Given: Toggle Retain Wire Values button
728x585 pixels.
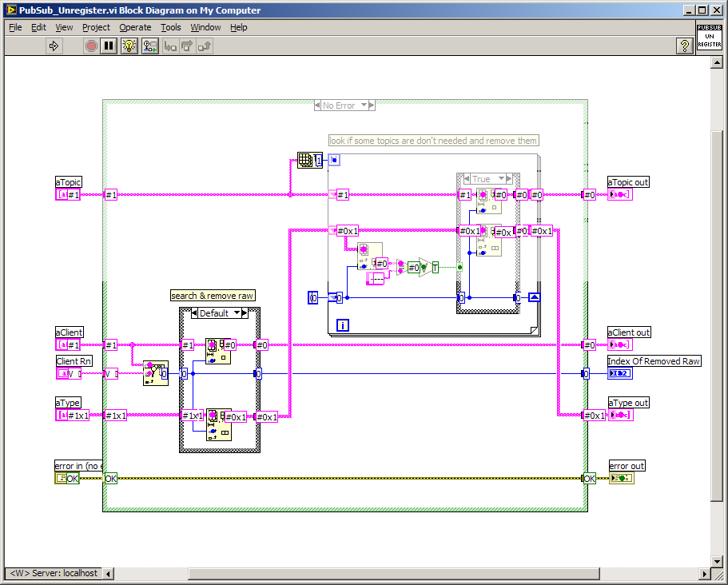Looking at the screenshot, I should click(149, 46).
